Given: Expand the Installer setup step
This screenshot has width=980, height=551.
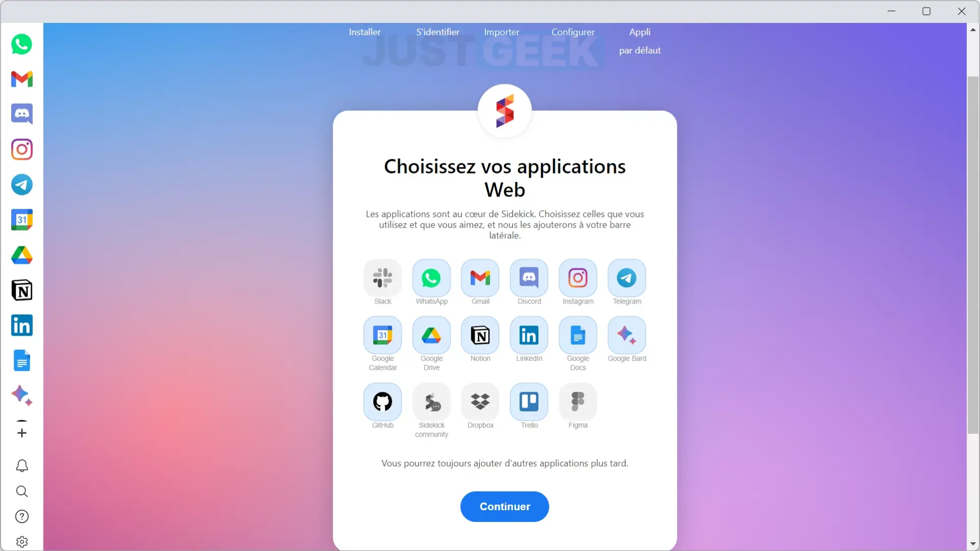Looking at the screenshot, I should point(364,32).
